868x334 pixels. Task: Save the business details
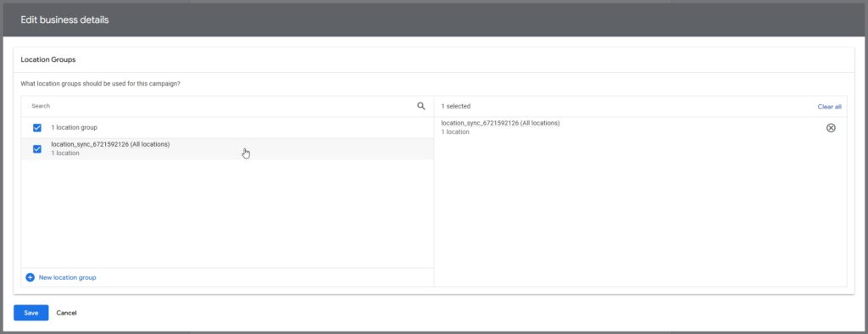pyautogui.click(x=31, y=313)
